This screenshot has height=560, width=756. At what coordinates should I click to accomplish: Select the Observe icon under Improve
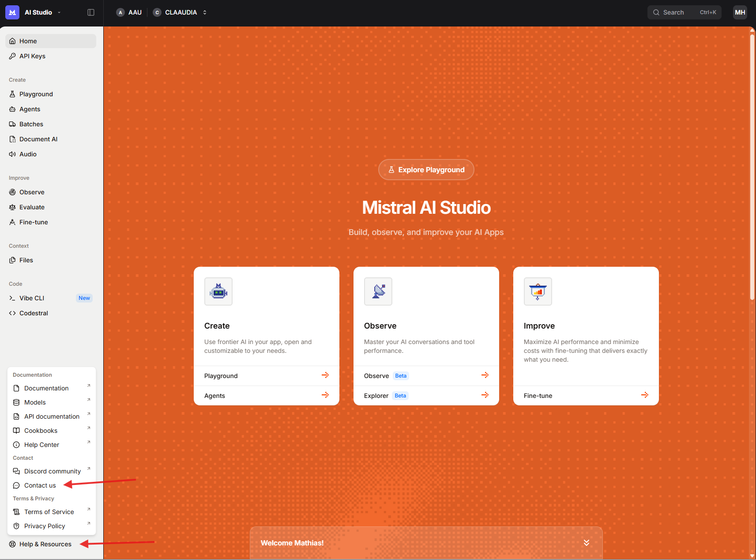(x=12, y=192)
